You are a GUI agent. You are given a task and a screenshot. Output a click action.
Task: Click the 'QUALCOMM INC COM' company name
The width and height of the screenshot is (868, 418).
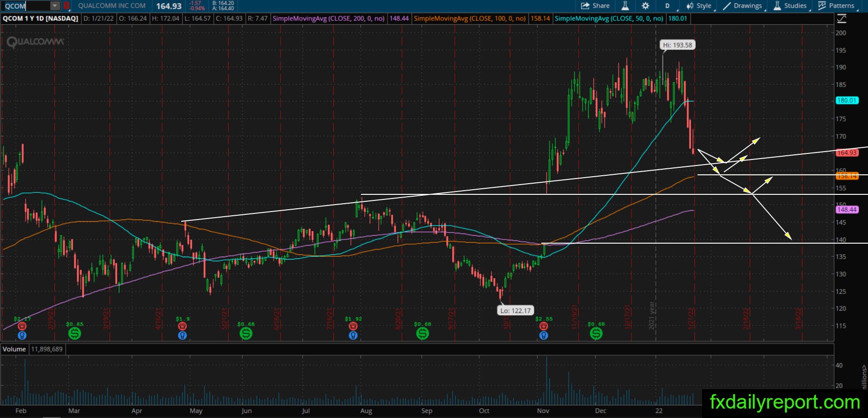click(112, 6)
